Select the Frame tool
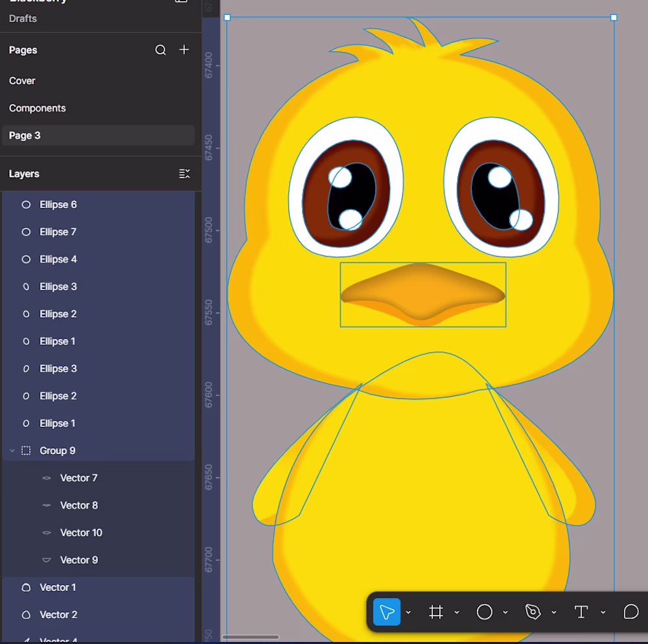 (436, 612)
